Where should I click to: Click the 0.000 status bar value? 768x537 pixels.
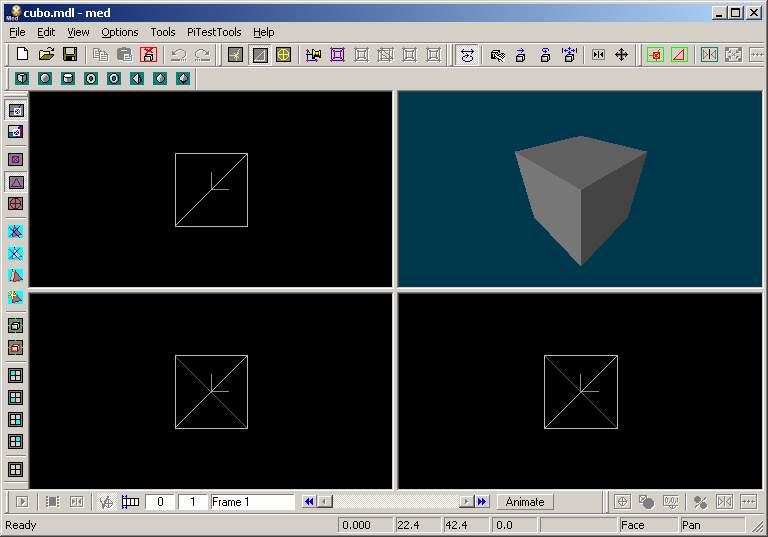[x=357, y=525]
